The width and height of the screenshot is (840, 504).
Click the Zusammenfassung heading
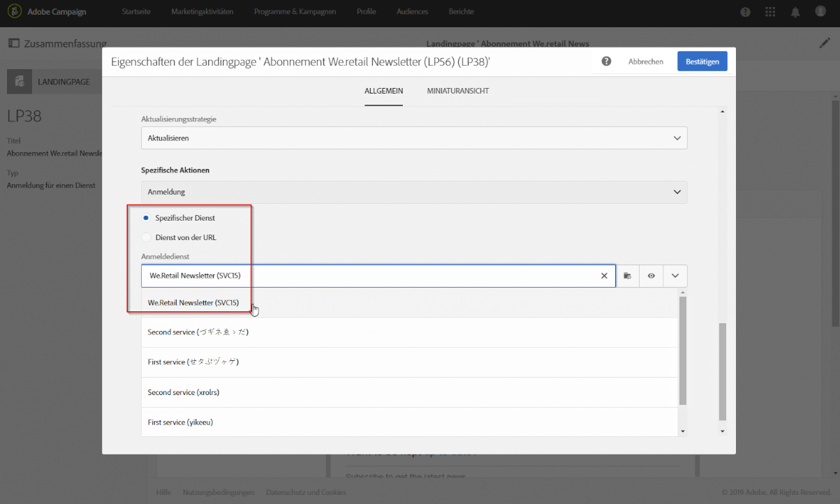pyautogui.click(x=66, y=43)
